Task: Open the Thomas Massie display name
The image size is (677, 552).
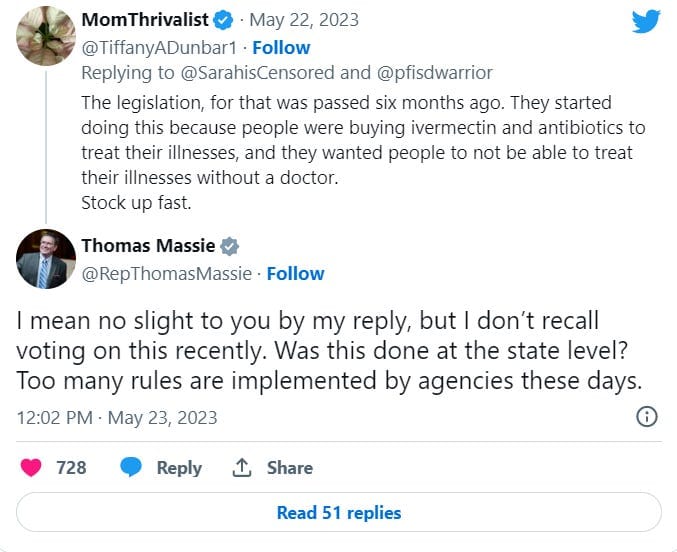Action: 149,246
